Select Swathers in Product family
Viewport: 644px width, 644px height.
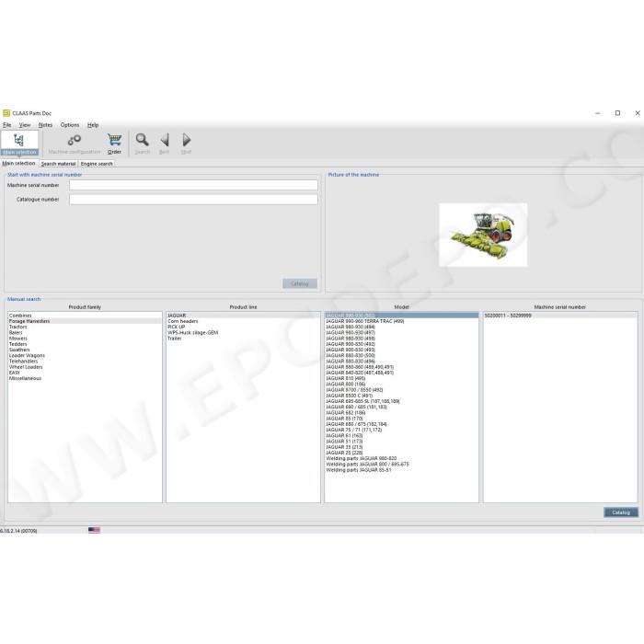[85, 350]
